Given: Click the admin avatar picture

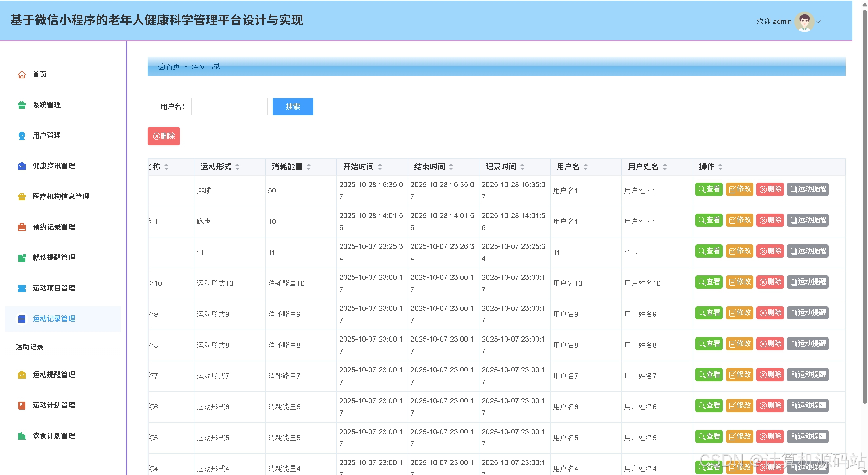Looking at the screenshot, I should (804, 22).
